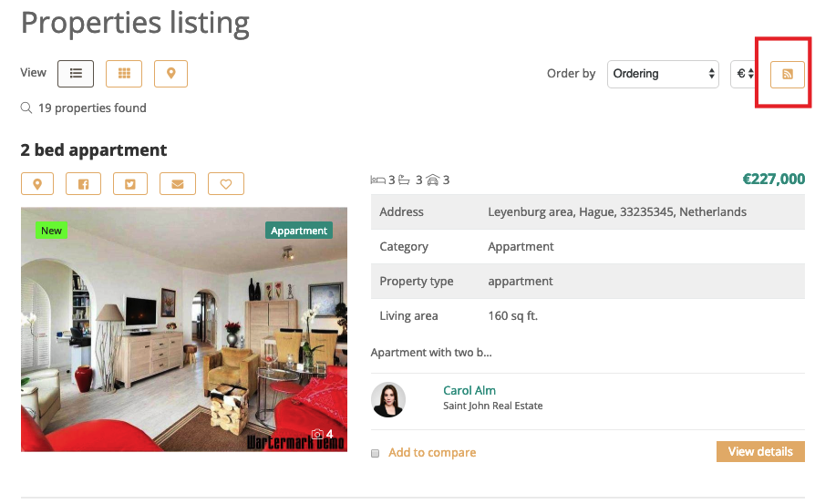The width and height of the screenshot is (815, 504).
Task: Open the 2 bed appartment listing title
Action: point(94,150)
